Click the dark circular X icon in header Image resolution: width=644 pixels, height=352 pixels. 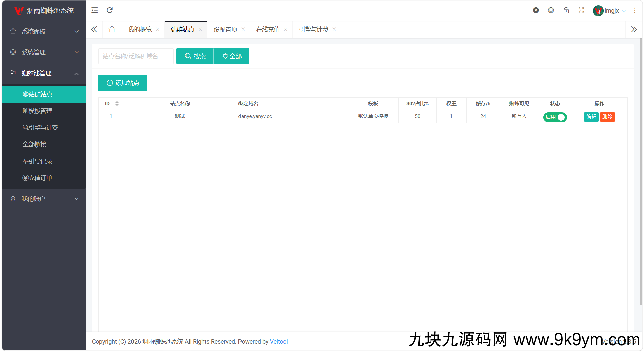click(536, 10)
